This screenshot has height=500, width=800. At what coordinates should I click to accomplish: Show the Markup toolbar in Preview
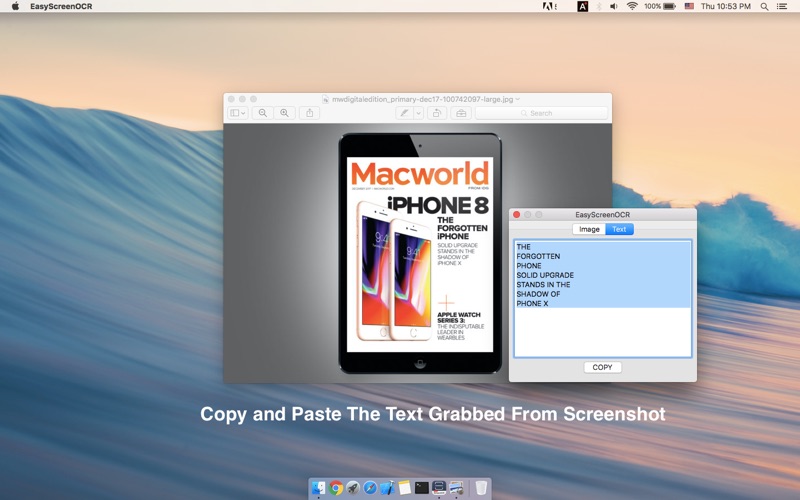(x=461, y=113)
